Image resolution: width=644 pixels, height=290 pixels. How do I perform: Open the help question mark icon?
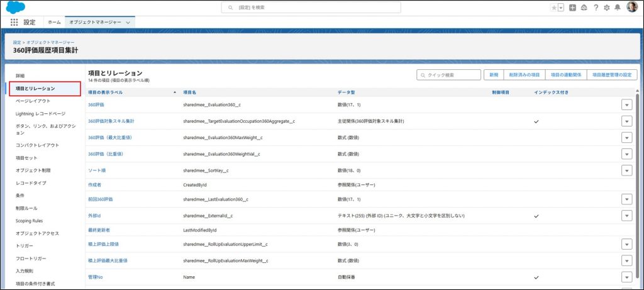596,8
